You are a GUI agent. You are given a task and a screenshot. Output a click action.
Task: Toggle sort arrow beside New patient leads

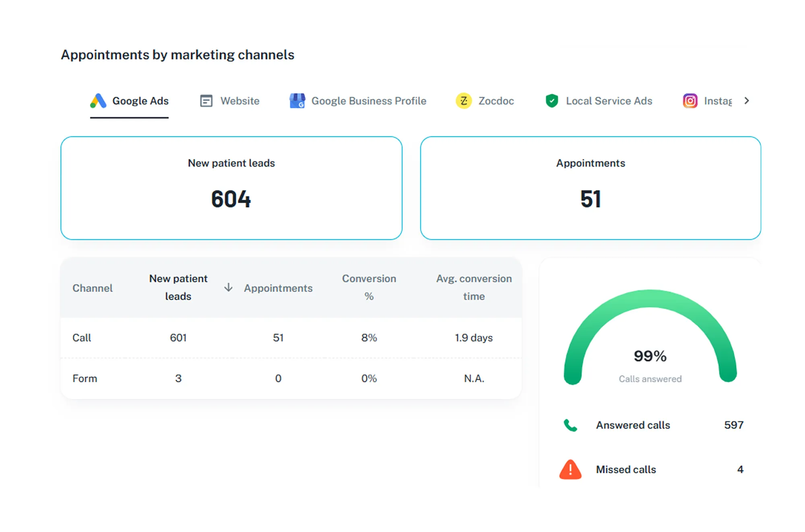(x=228, y=287)
